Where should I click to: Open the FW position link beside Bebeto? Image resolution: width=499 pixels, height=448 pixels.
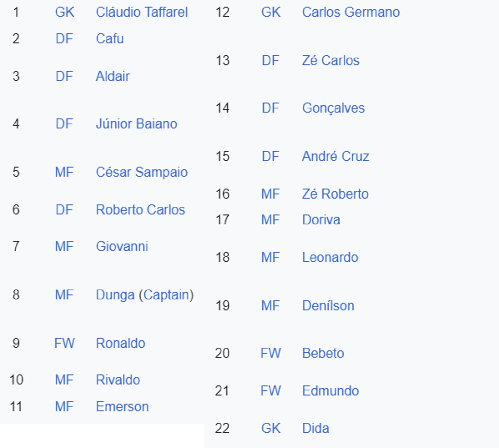pyautogui.click(x=271, y=353)
